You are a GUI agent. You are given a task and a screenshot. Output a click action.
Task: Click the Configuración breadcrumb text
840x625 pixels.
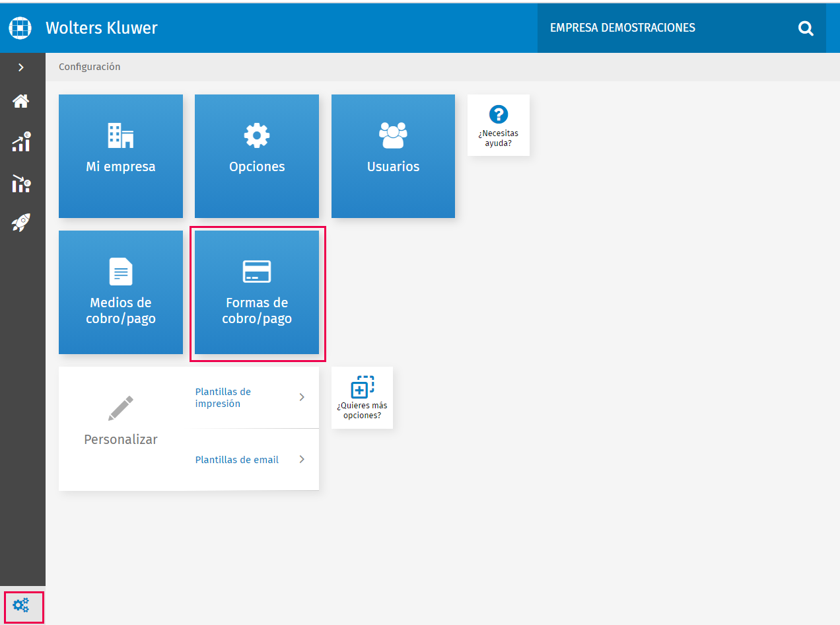(x=90, y=67)
